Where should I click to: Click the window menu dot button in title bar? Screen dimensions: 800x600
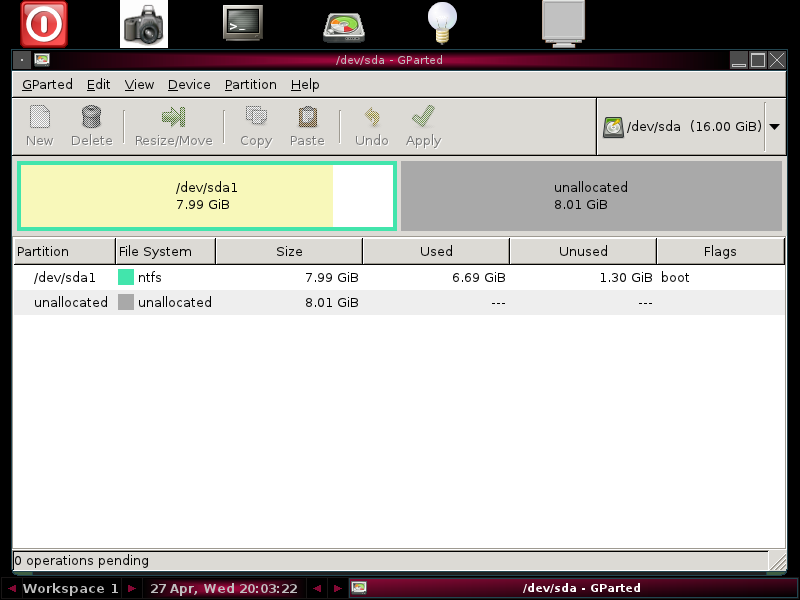[22, 60]
